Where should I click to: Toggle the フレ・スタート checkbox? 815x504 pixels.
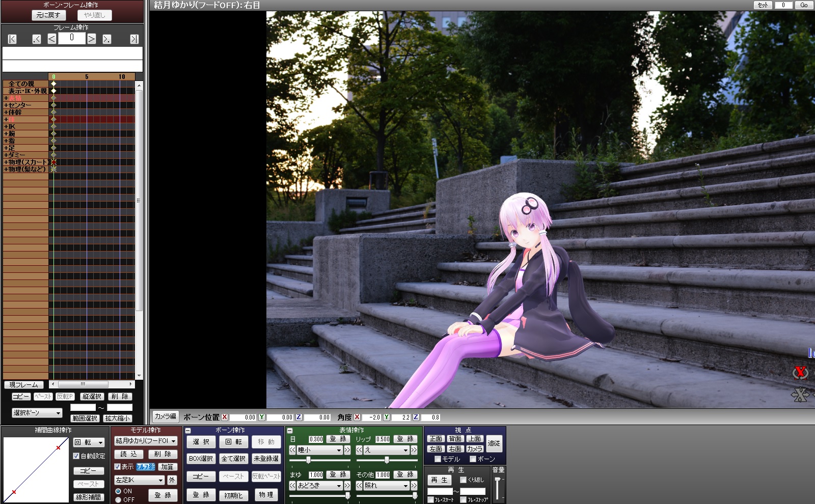coord(430,500)
